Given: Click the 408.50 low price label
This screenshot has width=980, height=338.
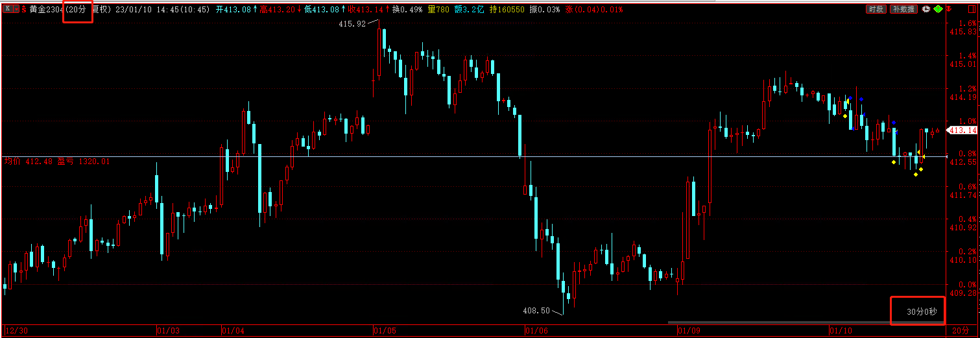Looking at the screenshot, I should pos(536,311).
